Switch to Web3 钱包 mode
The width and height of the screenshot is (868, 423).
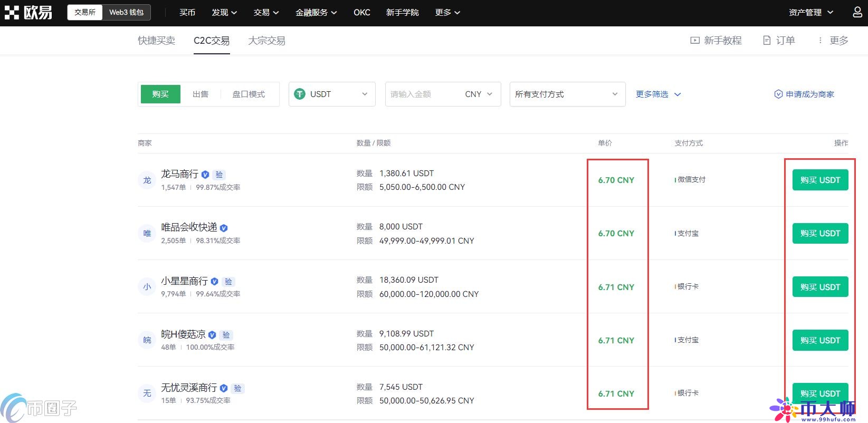pos(126,12)
